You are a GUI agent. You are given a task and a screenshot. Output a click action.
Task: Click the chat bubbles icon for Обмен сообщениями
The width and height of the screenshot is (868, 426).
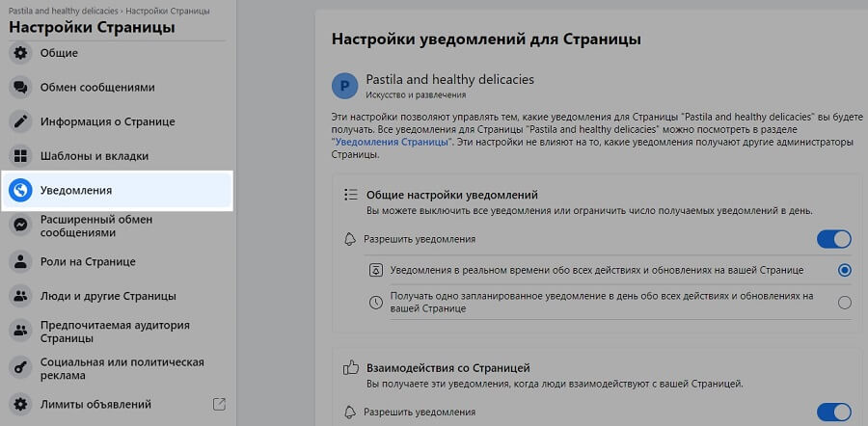pyautogui.click(x=20, y=88)
